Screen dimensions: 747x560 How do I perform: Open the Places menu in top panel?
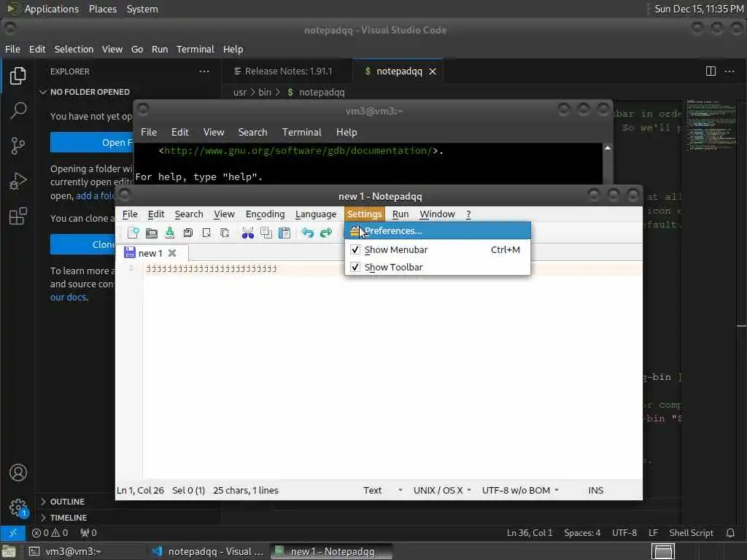click(102, 9)
